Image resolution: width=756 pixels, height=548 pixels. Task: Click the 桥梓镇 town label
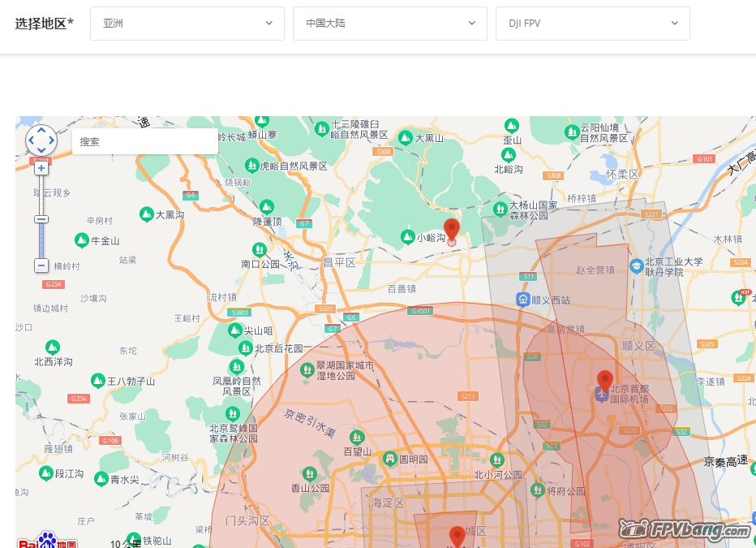582,198
